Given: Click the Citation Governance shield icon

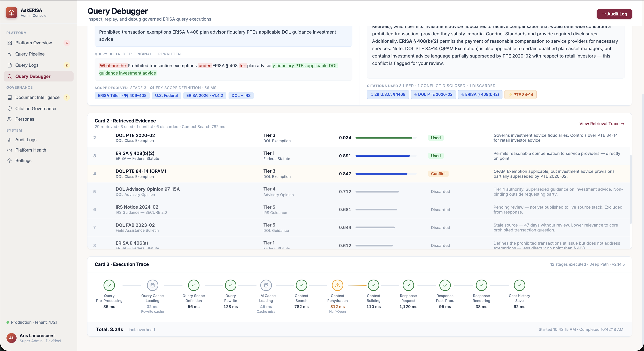Looking at the screenshot, I should (10, 109).
